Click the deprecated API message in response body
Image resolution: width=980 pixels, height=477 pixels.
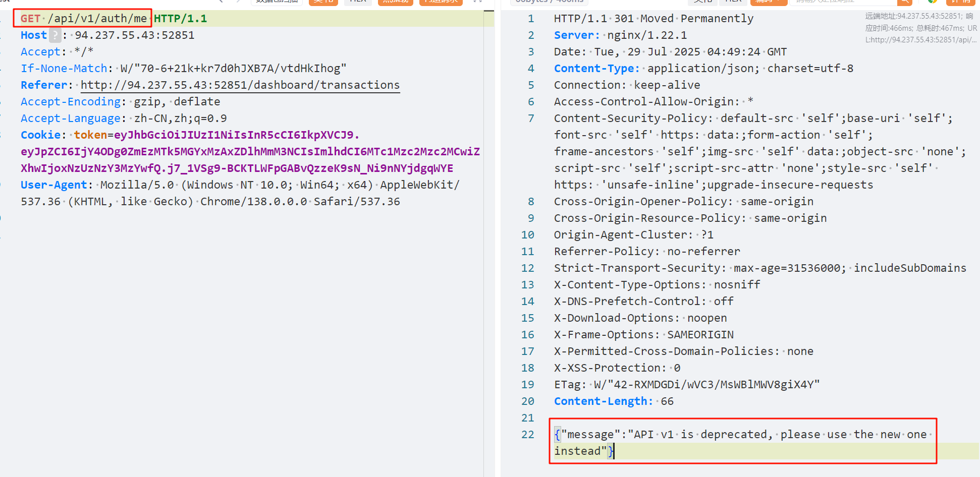tap(742, 435)
